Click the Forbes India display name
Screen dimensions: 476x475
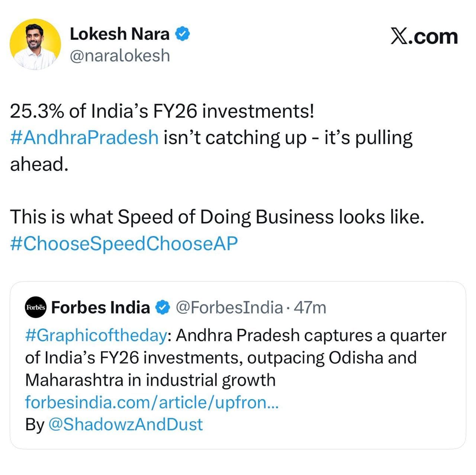[101, 307]
